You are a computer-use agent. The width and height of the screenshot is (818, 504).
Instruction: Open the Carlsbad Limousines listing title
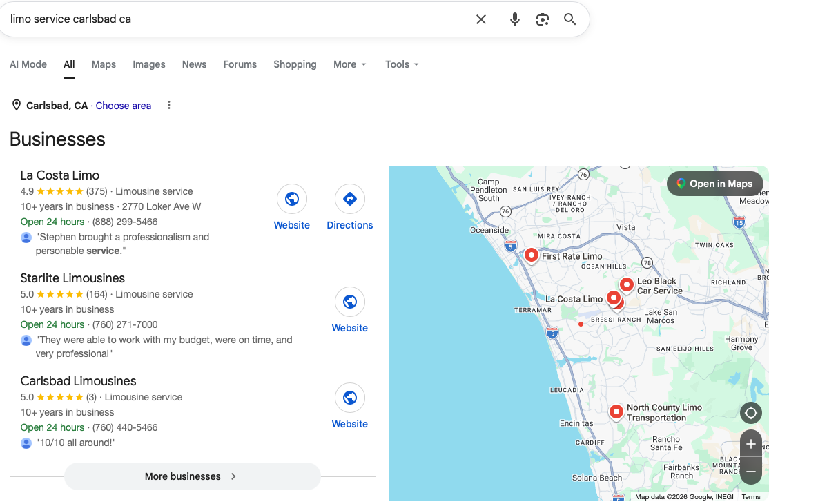pos(78,381)
